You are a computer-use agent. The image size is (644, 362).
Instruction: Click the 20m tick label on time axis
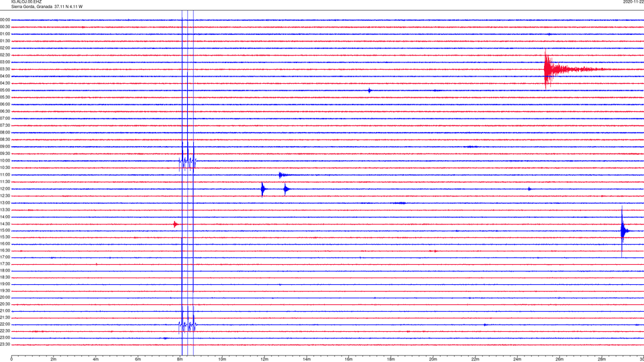pos(433,359)
